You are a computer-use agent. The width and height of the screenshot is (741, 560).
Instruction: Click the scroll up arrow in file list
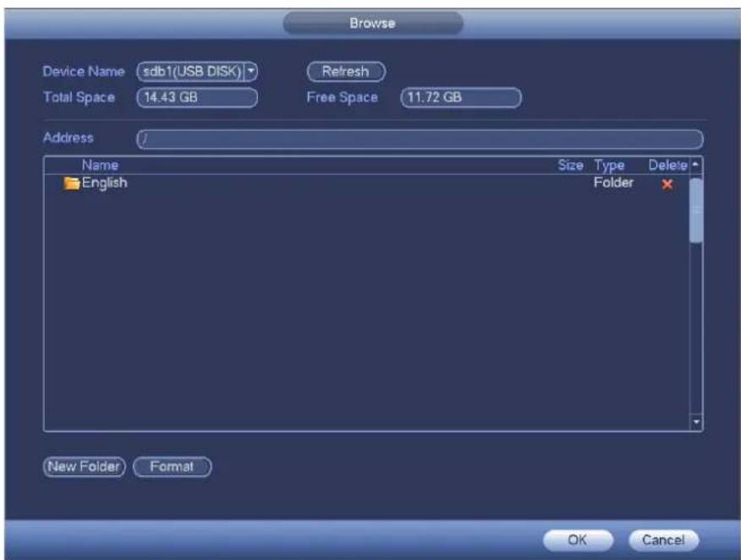pyautogui.click(x=695, y=165)
